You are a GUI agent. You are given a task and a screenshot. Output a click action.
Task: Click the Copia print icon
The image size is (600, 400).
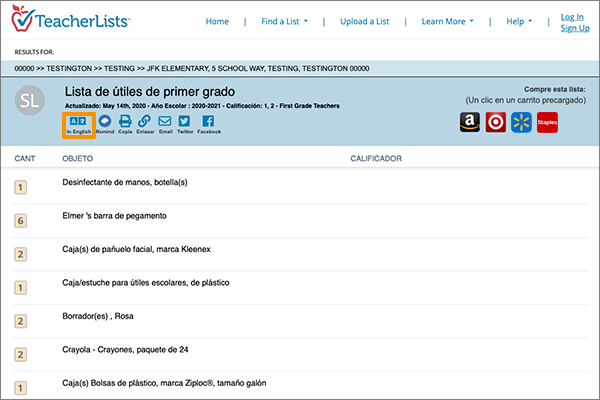pos(125,122)
